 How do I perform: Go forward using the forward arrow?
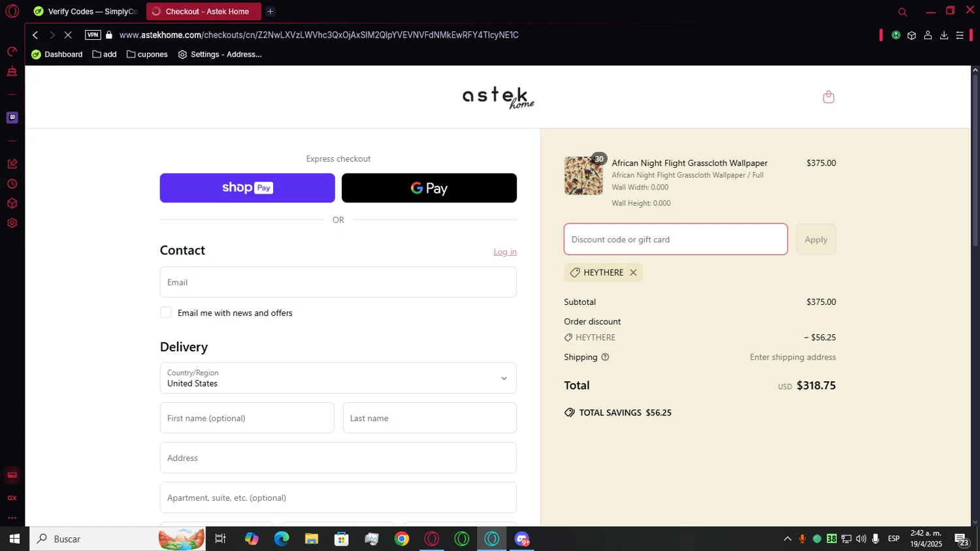coord(52,35)
